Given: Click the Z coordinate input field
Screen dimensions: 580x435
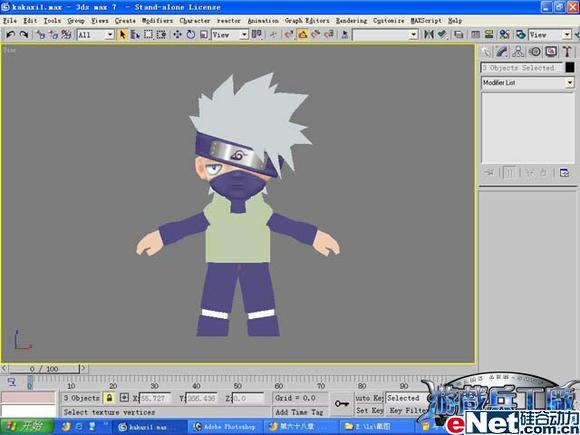Looking at the screenshot, I should (x=248, y=398).
